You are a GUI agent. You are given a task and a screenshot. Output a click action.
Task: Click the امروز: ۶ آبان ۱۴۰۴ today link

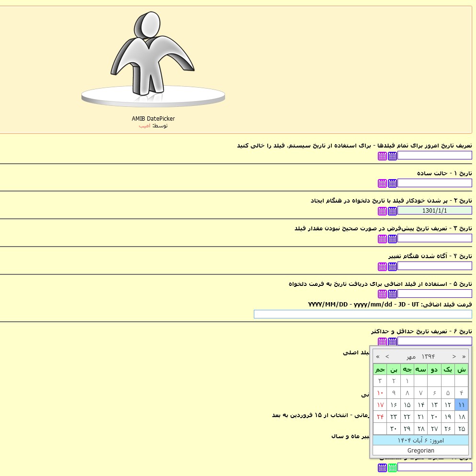tap(420, 441)
